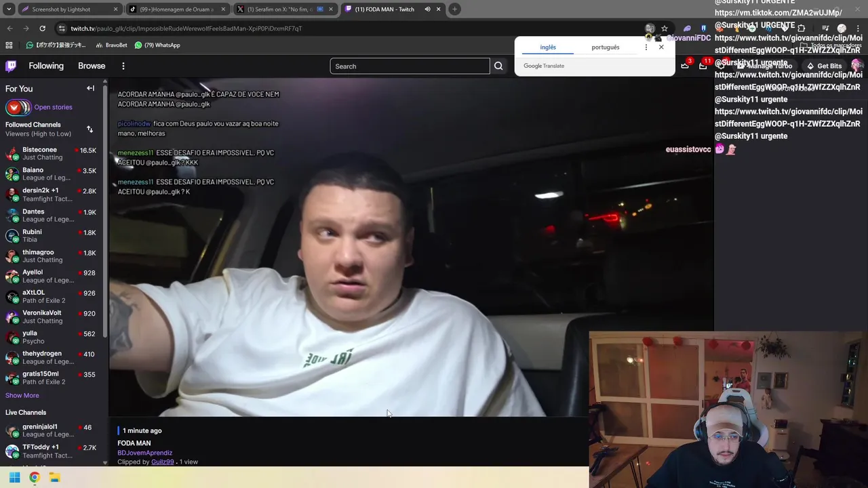
Task: Click sidebar scrollbar down arrow
Action: click(105, 463)
